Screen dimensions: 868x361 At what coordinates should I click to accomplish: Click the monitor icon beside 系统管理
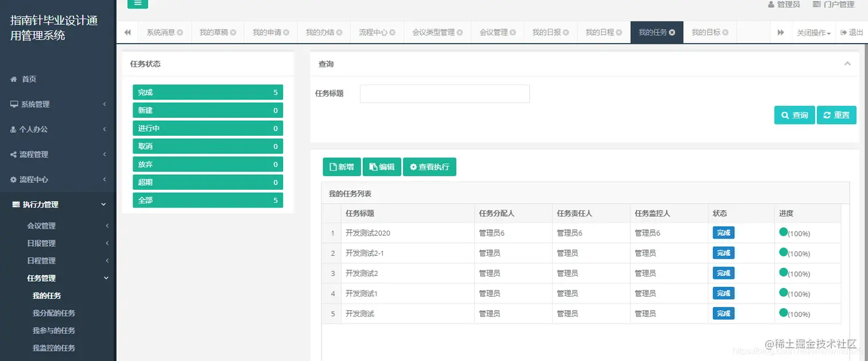14,104
